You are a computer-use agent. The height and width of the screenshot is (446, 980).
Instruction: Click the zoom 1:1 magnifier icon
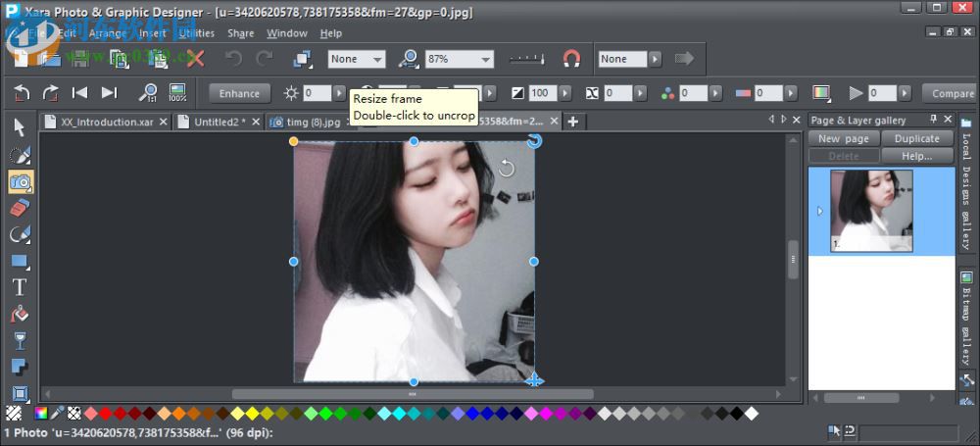tap(148, 93)
